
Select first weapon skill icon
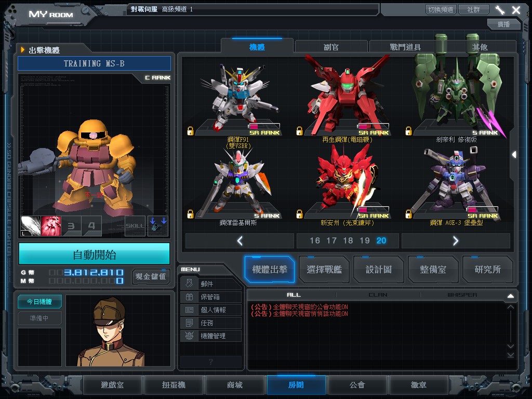(31, 226)
